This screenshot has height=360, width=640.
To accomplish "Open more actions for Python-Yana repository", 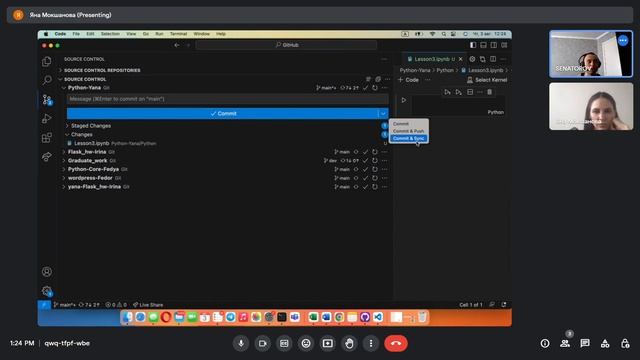I will click(x=384, y=88).
